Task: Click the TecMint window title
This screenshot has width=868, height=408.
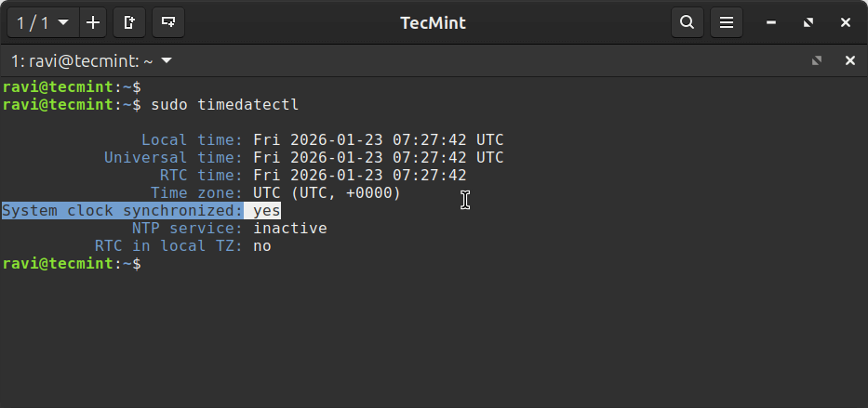Action: pyautogui.click(x=433, y=22)
